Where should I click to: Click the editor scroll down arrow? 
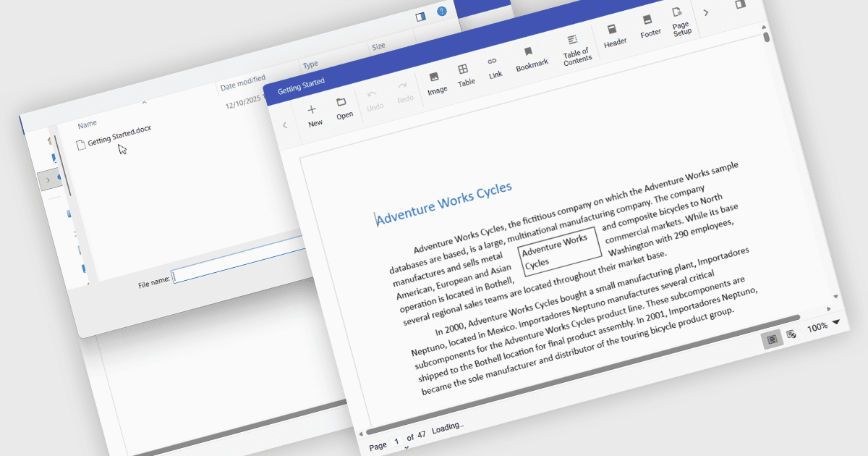click(835, 297)
